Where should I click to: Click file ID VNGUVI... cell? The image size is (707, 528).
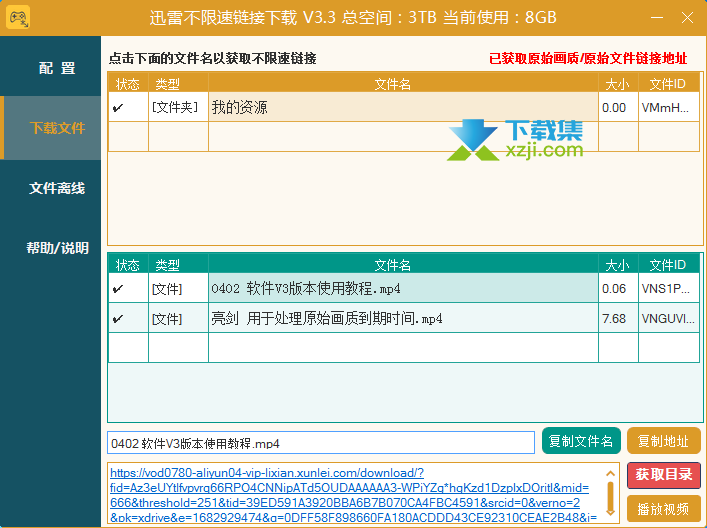tap(668, 319)
